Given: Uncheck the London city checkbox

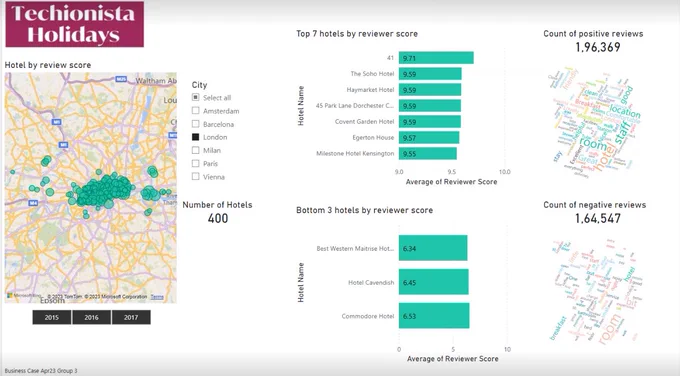Looking at the screenshot, I should pyautogui.click(x=196, y=137).
